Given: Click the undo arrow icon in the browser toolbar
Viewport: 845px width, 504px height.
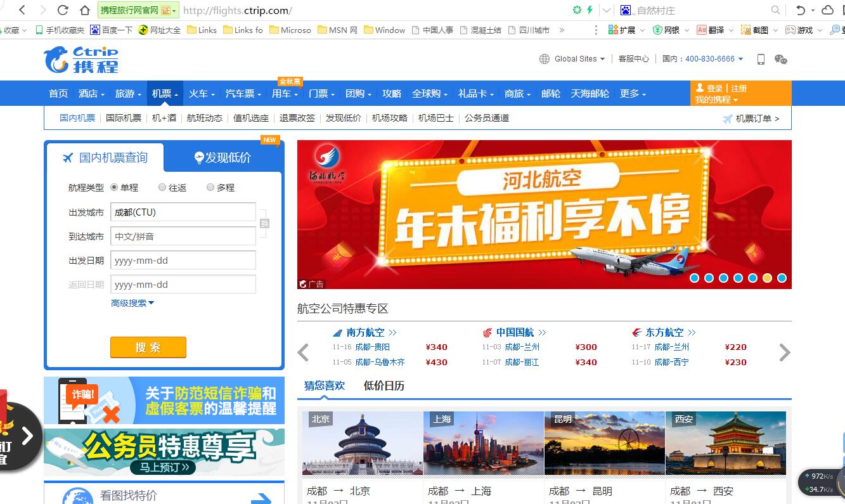Looking at the screenshot, I should (x=801, y=10).
